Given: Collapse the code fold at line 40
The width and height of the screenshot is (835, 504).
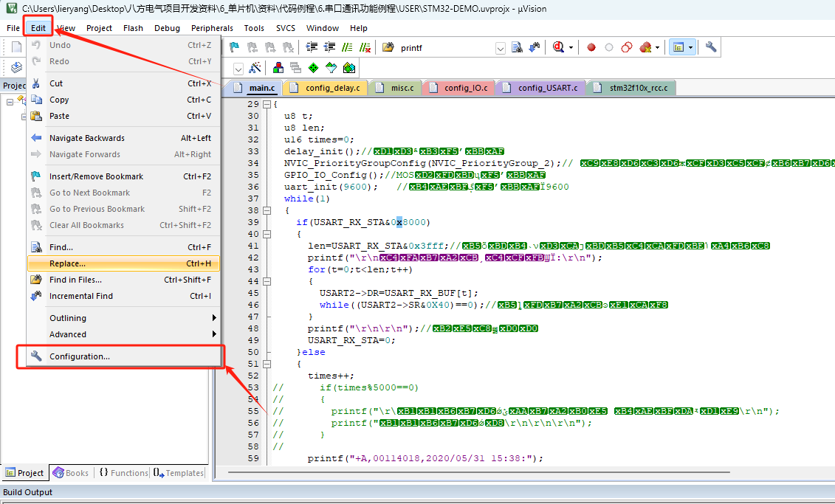Looking at the screenshot, I should [x=267, y=234].
